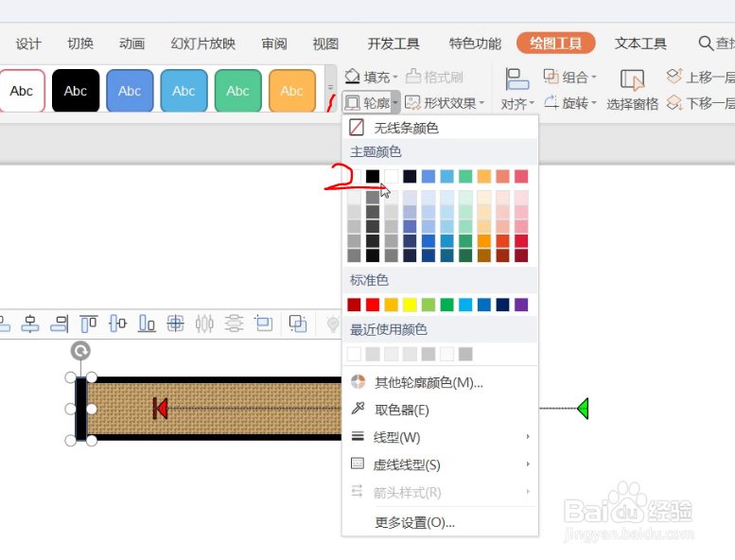
Task: Pick the first recent white swatch
Action: [x=354, y=354]
